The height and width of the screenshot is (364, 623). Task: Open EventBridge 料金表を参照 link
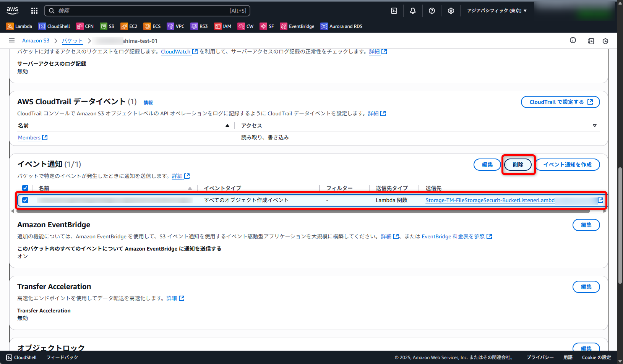click(457, 236)
